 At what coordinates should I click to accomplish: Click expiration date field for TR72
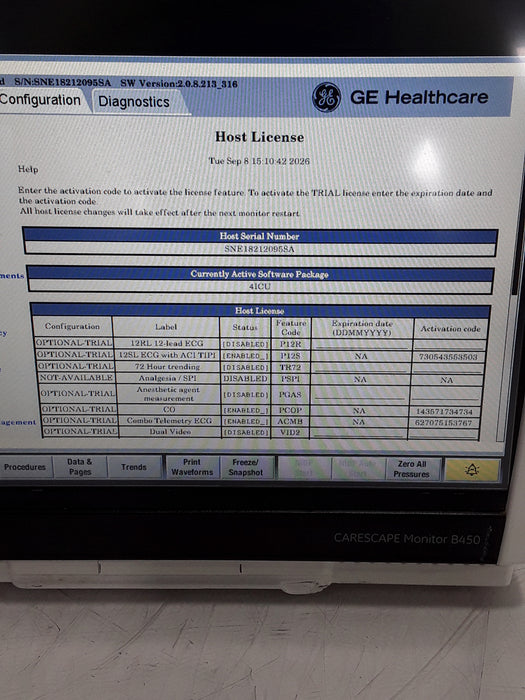[x=361, y=367]
